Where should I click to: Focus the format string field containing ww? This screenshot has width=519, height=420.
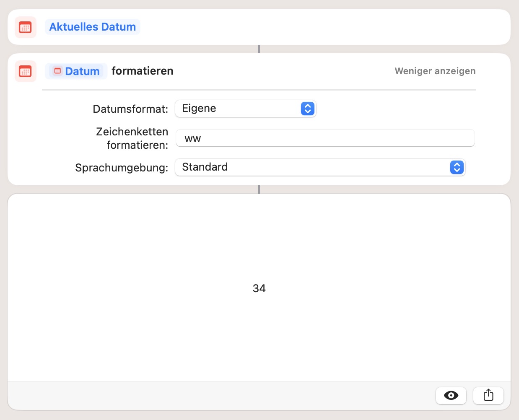[x=325, y=138]
